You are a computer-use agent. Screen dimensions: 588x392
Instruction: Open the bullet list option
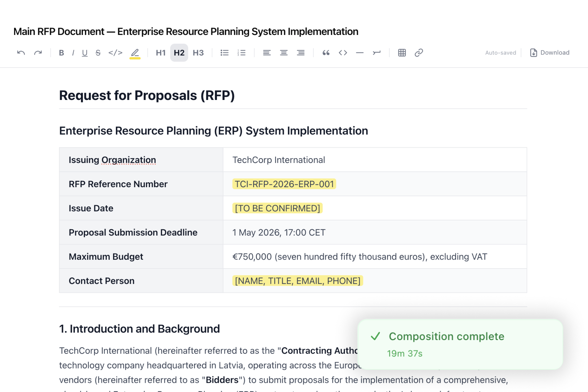224,52
